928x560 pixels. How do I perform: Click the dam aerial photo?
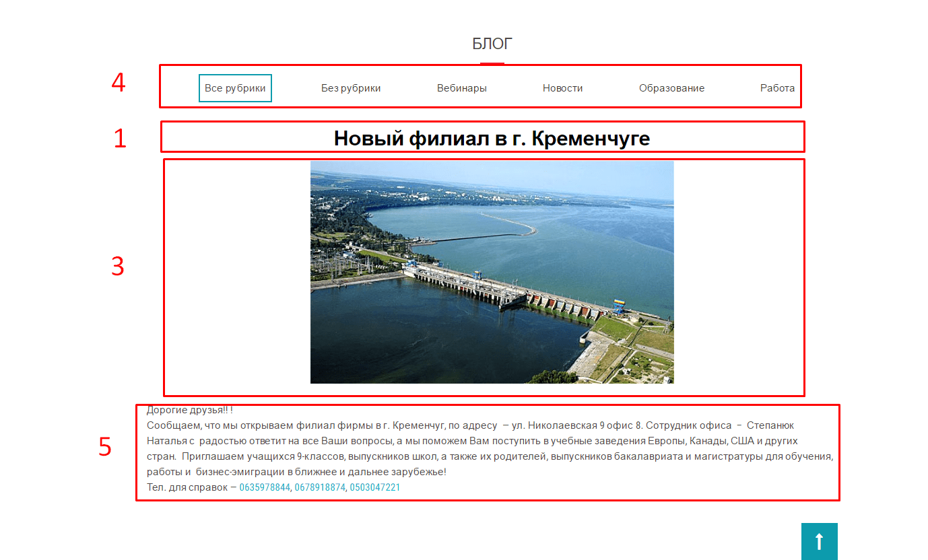(492, 272)
